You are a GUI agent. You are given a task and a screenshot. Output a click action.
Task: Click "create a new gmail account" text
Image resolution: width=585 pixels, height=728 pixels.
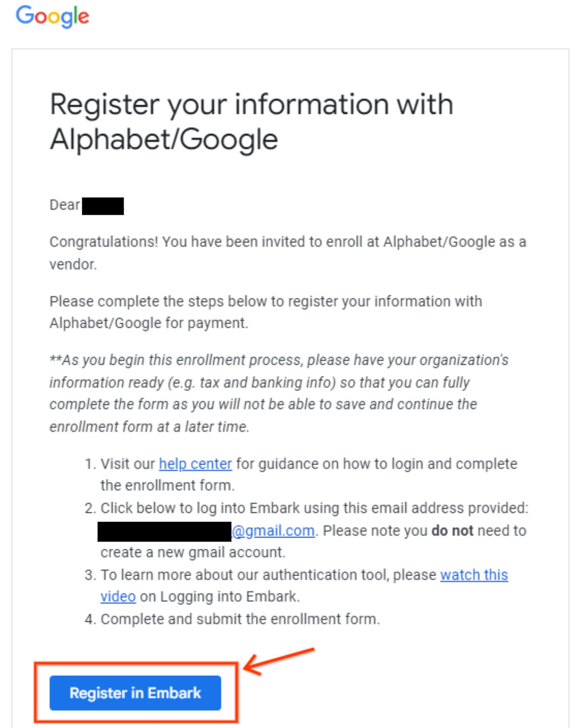pyautogui.click(x=193, y=553)
